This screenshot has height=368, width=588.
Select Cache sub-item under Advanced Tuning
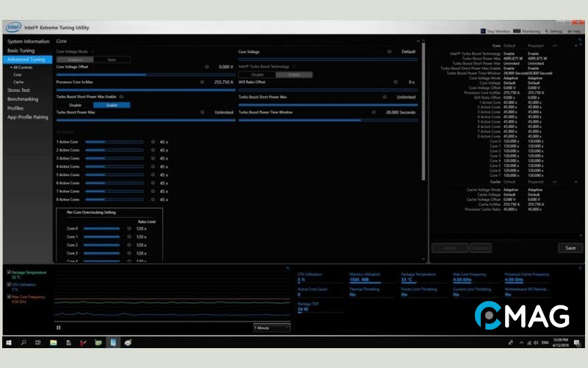[x=18, y=82]
